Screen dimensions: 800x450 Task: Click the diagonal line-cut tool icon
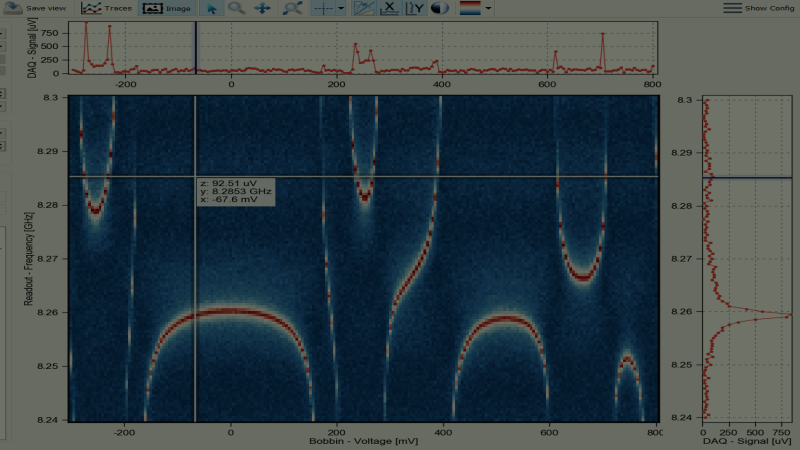click(x=364, y=8)
